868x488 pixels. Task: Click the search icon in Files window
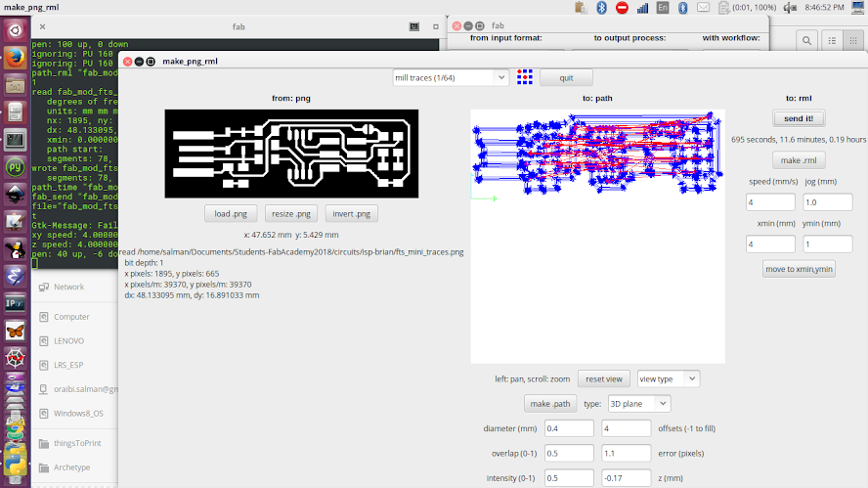806,40
